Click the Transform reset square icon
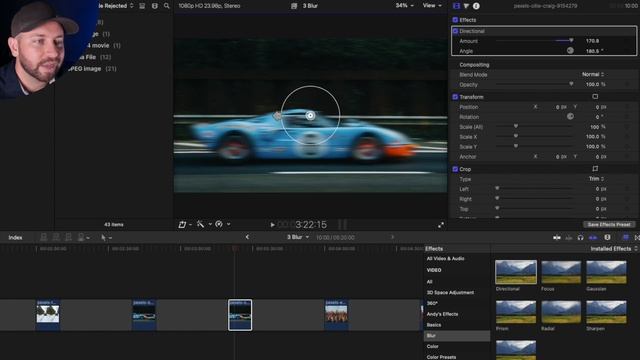640x360 pixels. coord(595,96)
